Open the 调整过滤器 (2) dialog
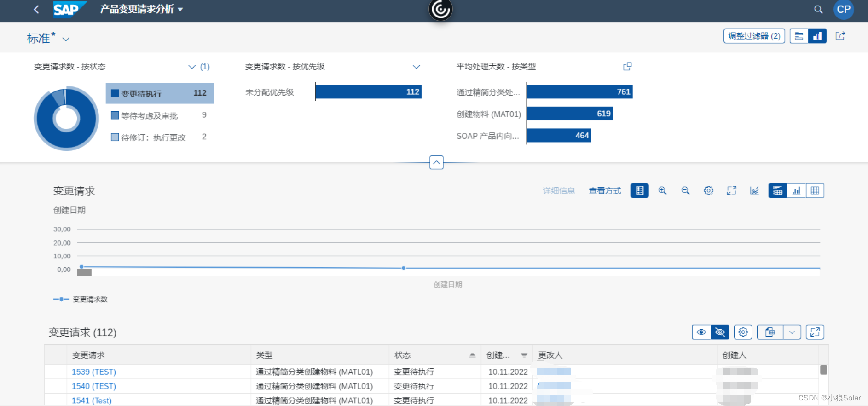The width and height of the screenshot is (868, 406). coord(754,36)
